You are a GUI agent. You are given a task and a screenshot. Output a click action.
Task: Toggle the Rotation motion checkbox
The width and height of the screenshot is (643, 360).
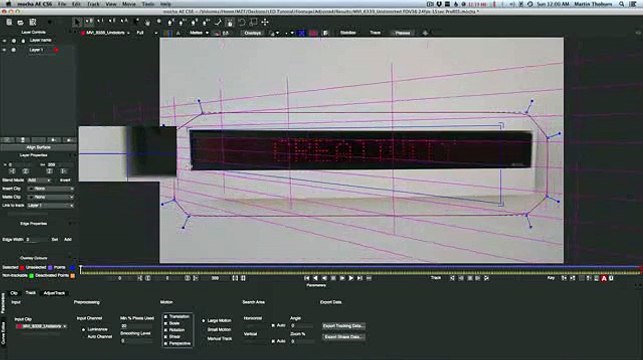tap(166, 330)
